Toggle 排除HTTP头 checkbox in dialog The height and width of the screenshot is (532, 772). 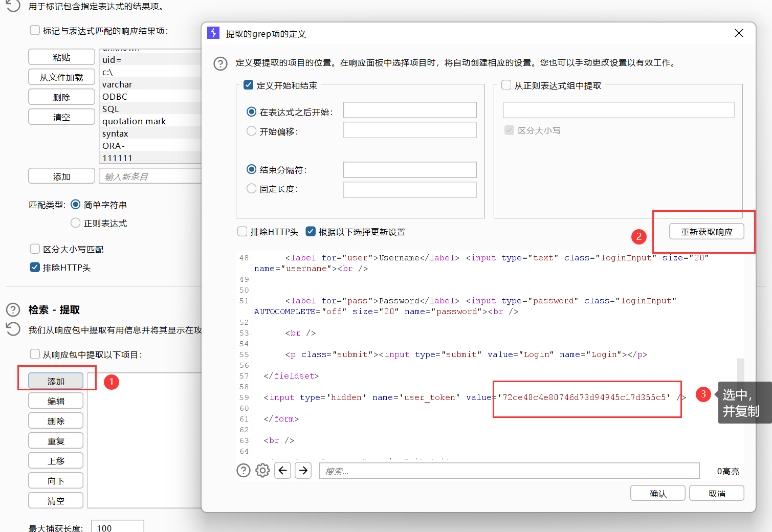(242, 232)
